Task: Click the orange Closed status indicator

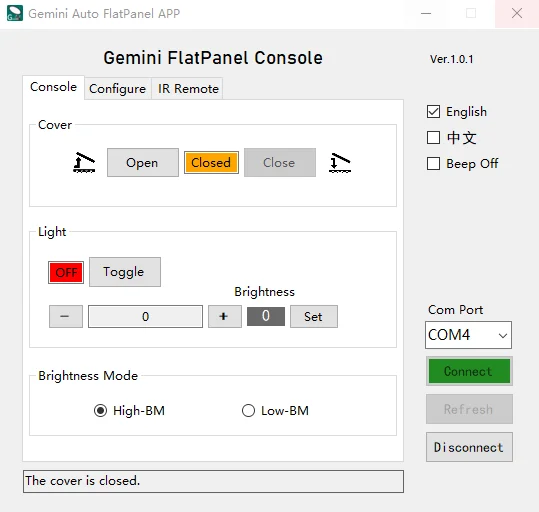Action: [211, 162]
